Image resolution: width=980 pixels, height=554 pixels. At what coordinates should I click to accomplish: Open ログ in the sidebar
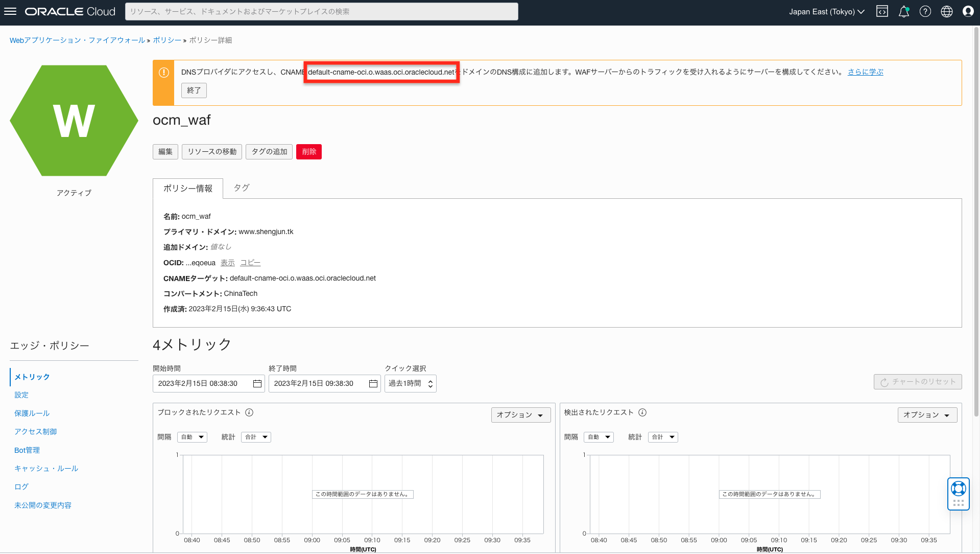(x=21, y=487)
